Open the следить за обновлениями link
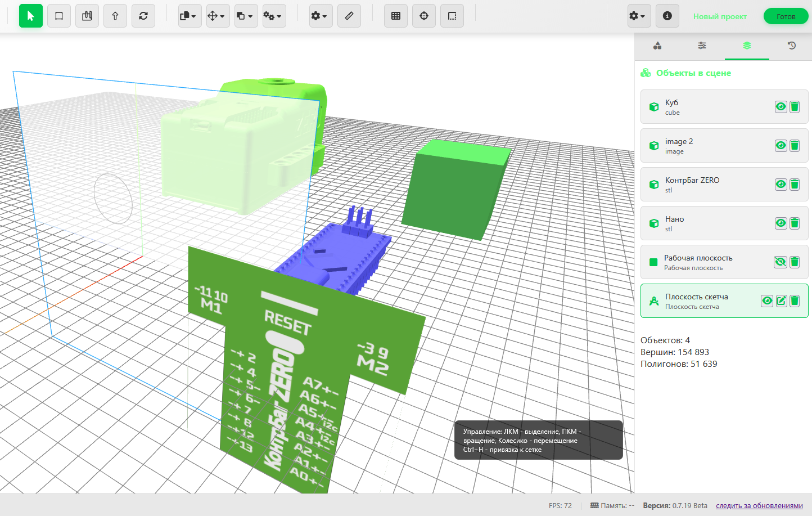 click(759, 506)
